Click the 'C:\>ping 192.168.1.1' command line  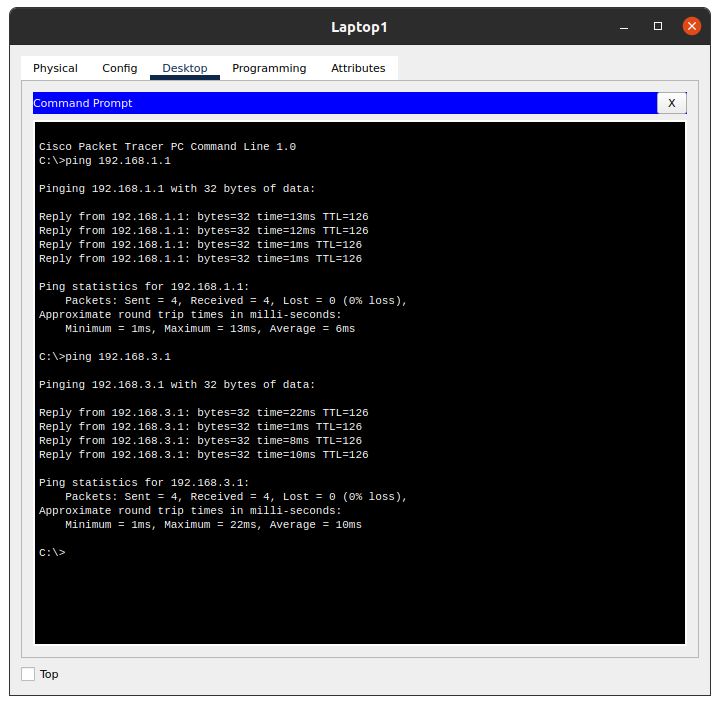pos(105,161)
